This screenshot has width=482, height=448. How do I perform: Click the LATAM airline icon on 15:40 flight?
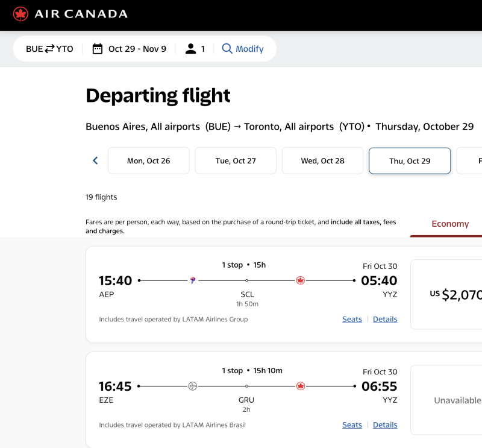coord(193,280)
